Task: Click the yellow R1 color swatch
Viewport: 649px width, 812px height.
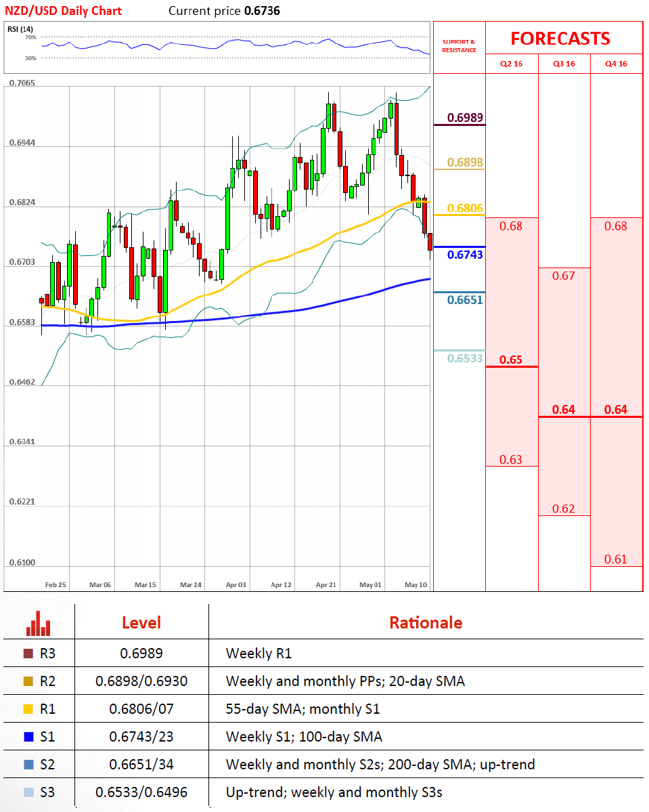Action: (x=28, y=709)
